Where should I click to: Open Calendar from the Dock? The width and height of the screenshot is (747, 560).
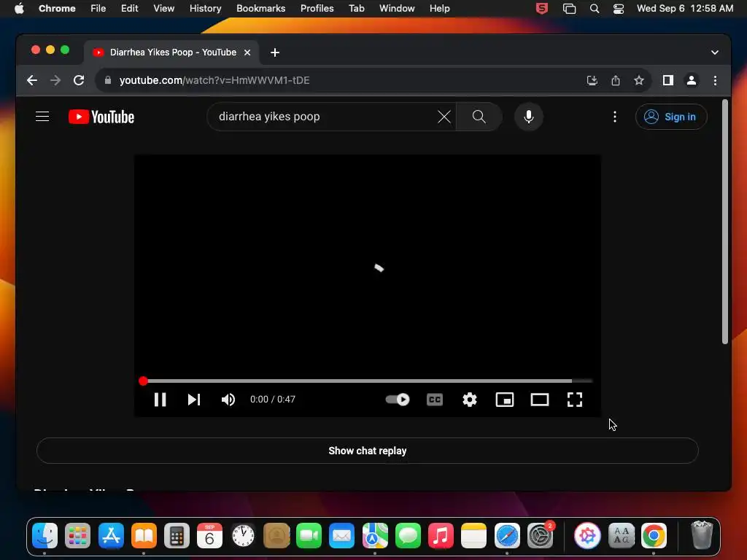209,536
